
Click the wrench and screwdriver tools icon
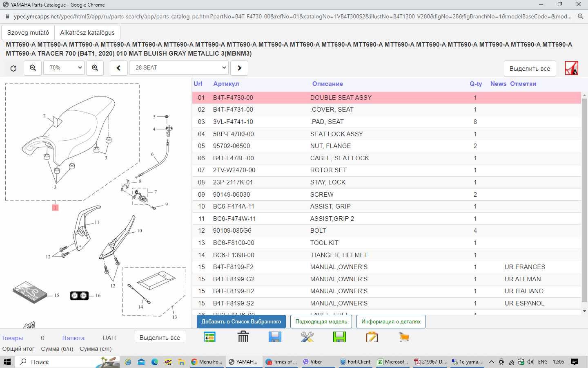(307, 337)
